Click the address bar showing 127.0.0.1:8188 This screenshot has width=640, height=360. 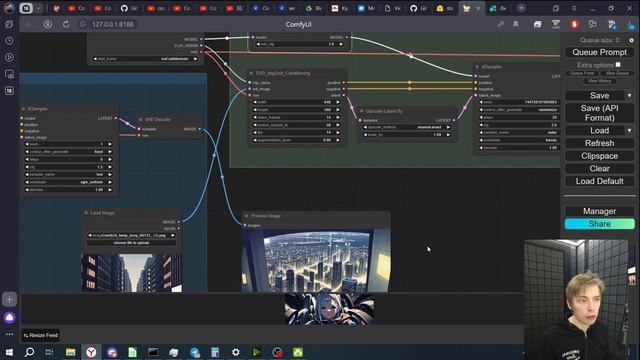click(113, 24)
